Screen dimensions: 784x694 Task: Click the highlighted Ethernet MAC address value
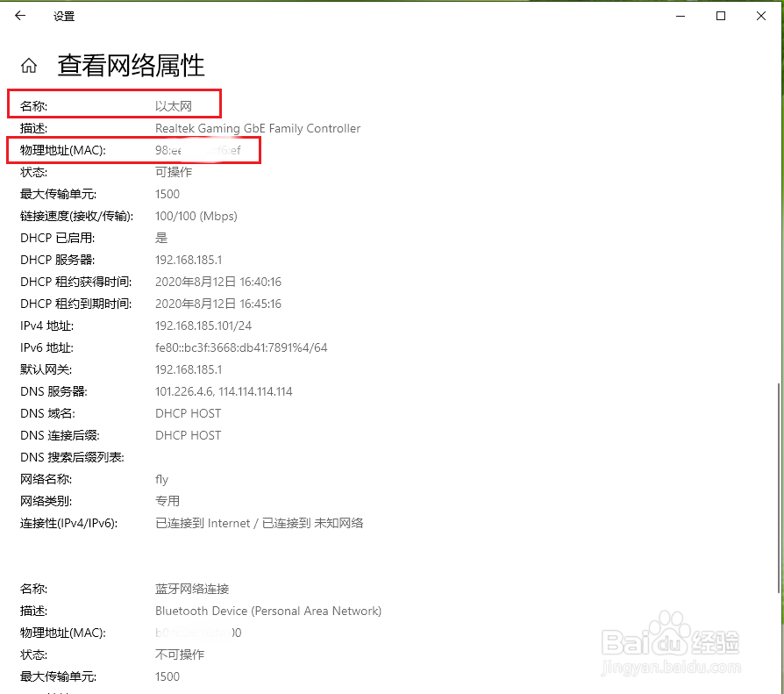(197, 150)
